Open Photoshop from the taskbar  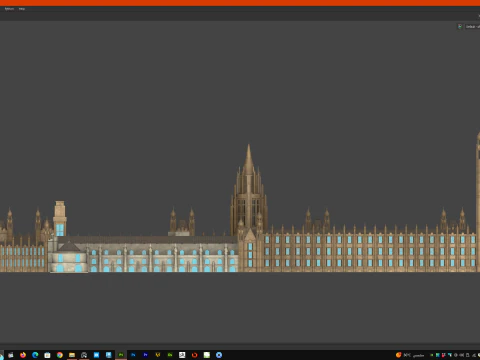point(133,355)
